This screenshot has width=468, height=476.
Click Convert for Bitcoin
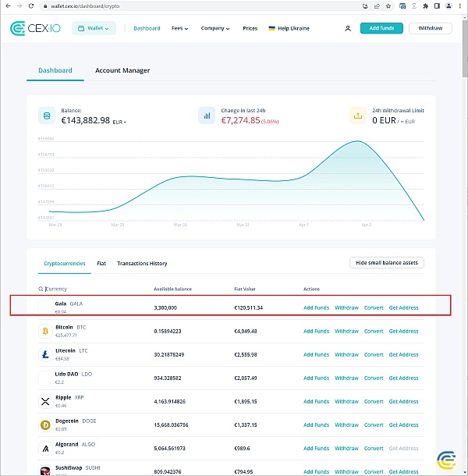[x=374, y=331]
